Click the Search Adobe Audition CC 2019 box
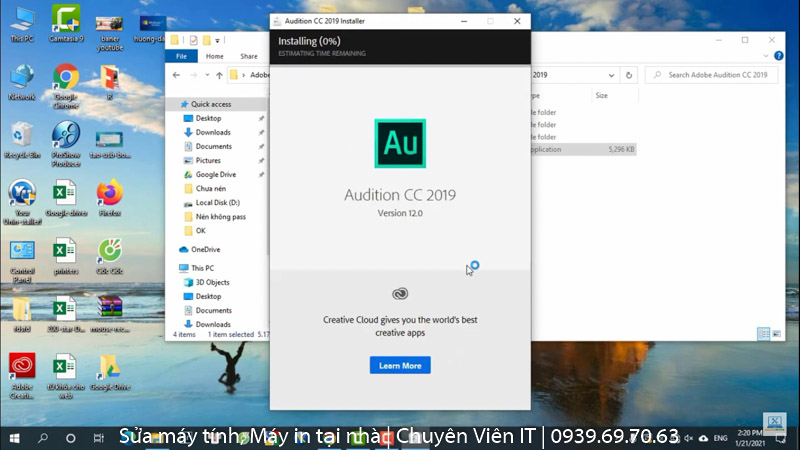The image size is (800, 450). click(x=716, y=75)
